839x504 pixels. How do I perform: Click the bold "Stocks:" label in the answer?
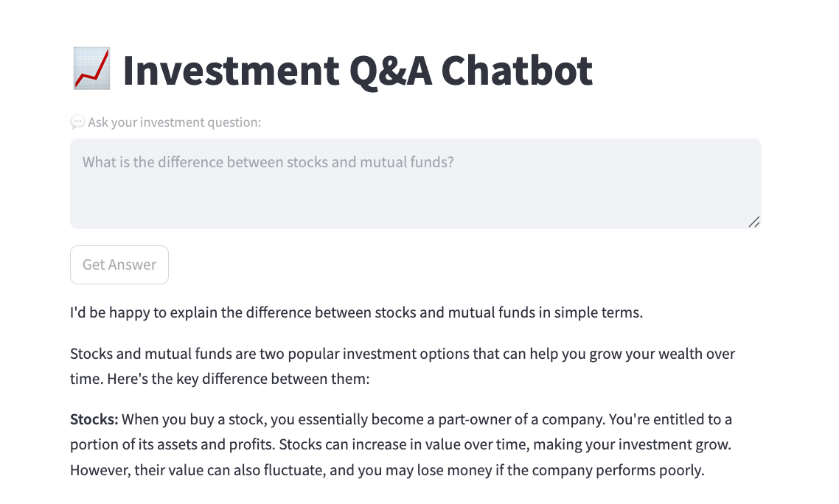[93, 419]
